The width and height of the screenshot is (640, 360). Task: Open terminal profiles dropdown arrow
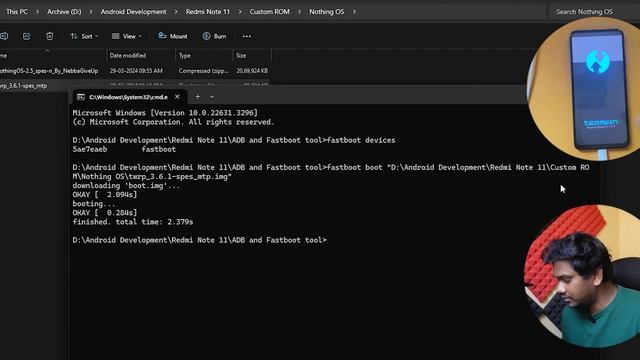[211, 97]
